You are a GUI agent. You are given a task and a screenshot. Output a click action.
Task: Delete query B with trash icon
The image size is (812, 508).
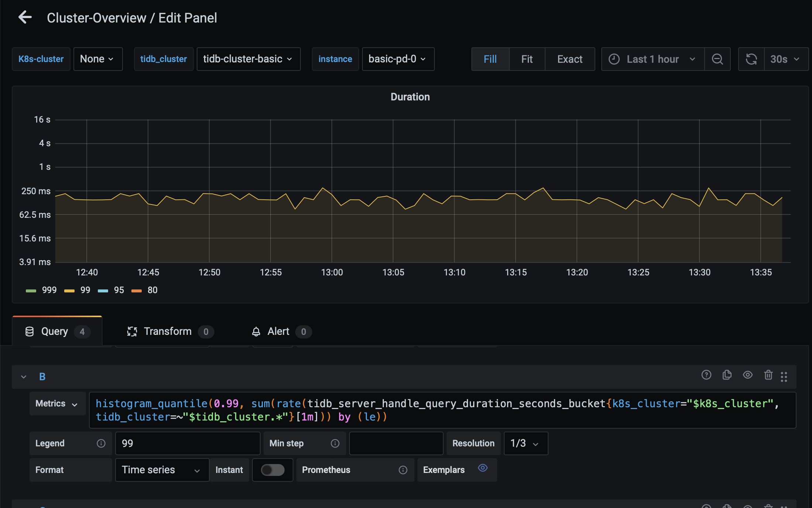(768, 375)
